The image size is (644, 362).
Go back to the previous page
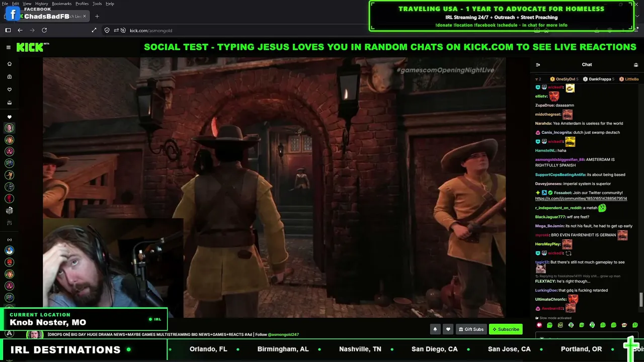(20, 30)
